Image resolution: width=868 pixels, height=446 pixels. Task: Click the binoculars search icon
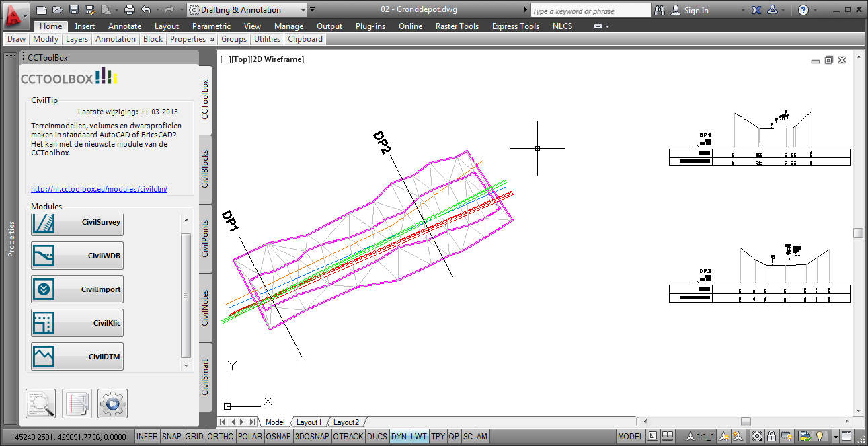tap(660, 10)
